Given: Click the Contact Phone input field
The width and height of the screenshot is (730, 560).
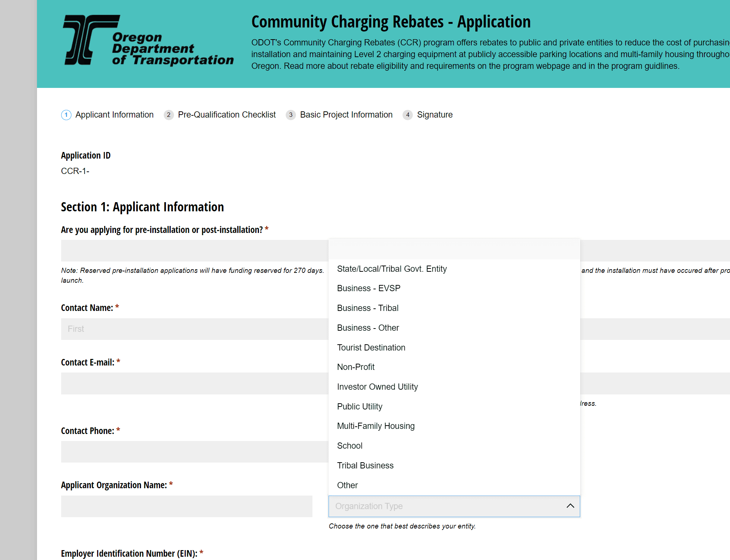Looking at the screenshot, I should (194, 452).
